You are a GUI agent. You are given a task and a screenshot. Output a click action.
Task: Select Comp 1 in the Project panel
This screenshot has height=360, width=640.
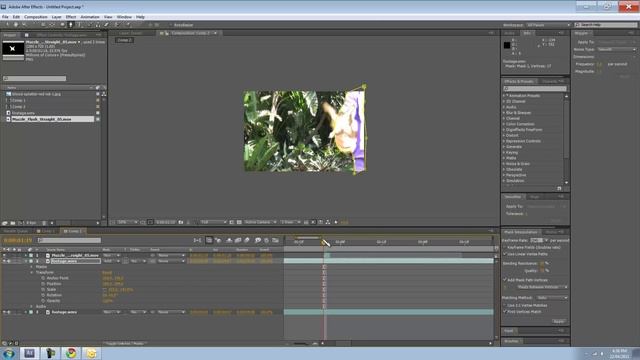click(x=18, y=100)
